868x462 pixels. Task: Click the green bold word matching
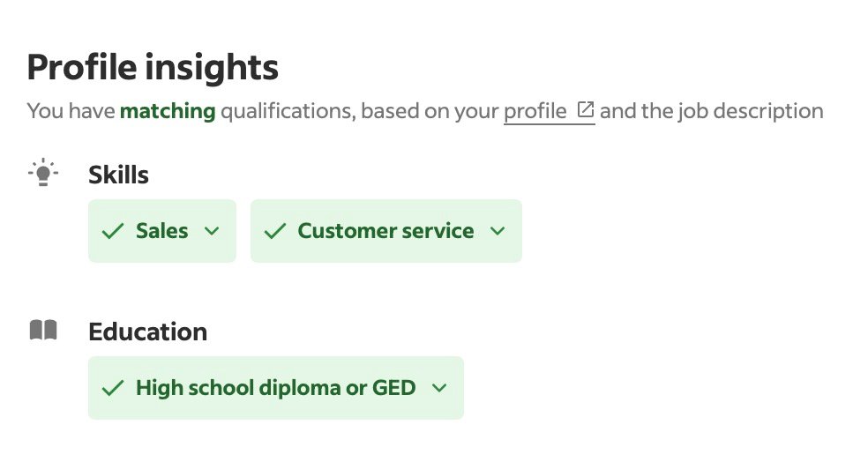click(168, 111)
